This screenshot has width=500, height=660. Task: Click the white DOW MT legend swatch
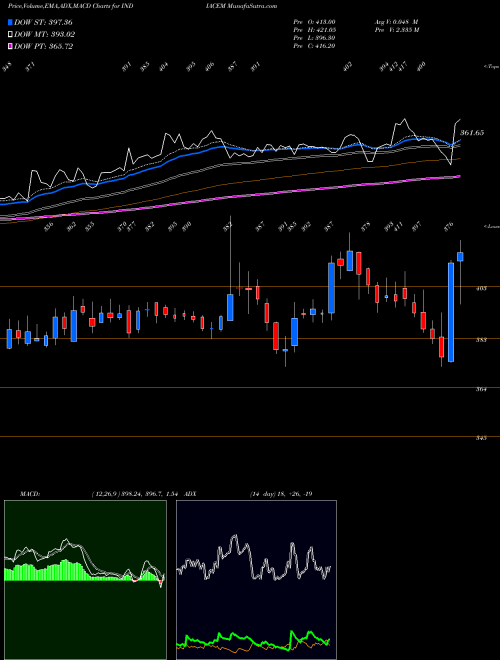point(11,34)
